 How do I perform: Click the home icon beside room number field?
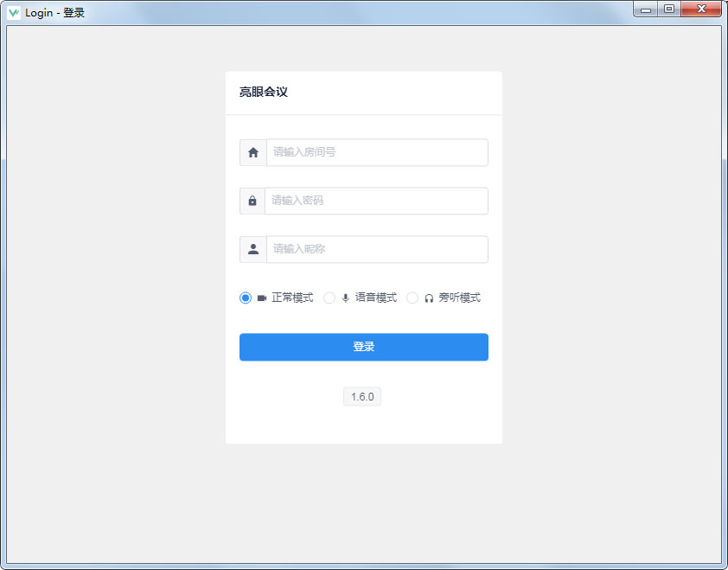(253, 152)
